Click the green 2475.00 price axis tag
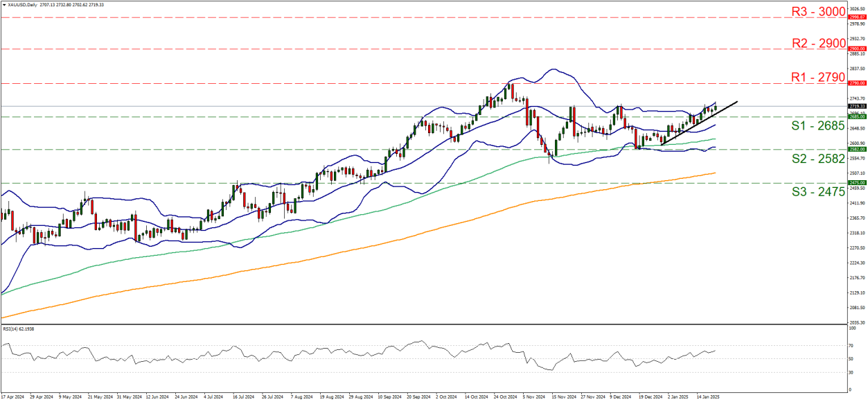 click(857, 183)
